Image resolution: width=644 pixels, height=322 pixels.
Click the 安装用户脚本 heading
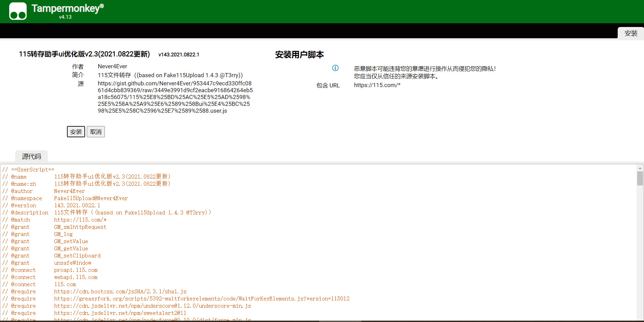coord(299,55)
